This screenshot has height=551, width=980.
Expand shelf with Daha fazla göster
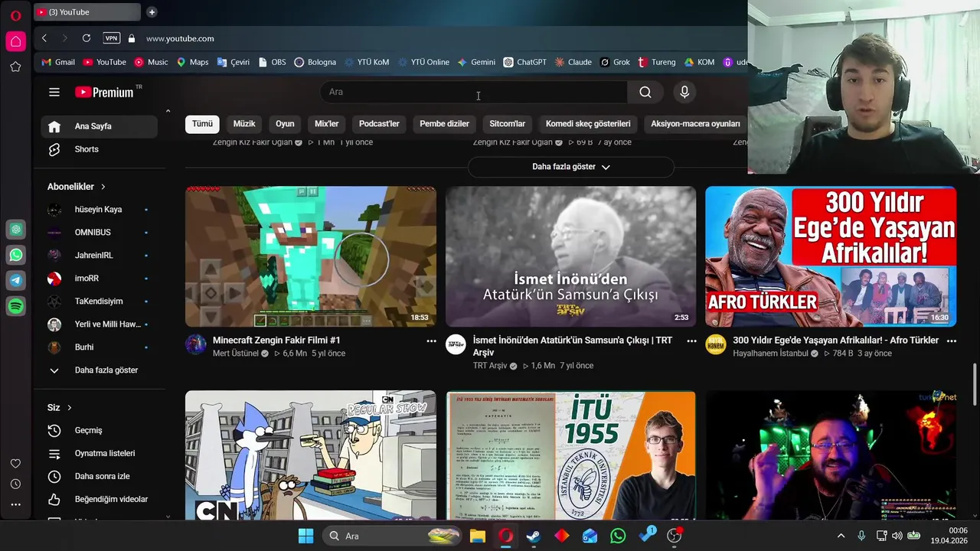click(x=571, y=167)
